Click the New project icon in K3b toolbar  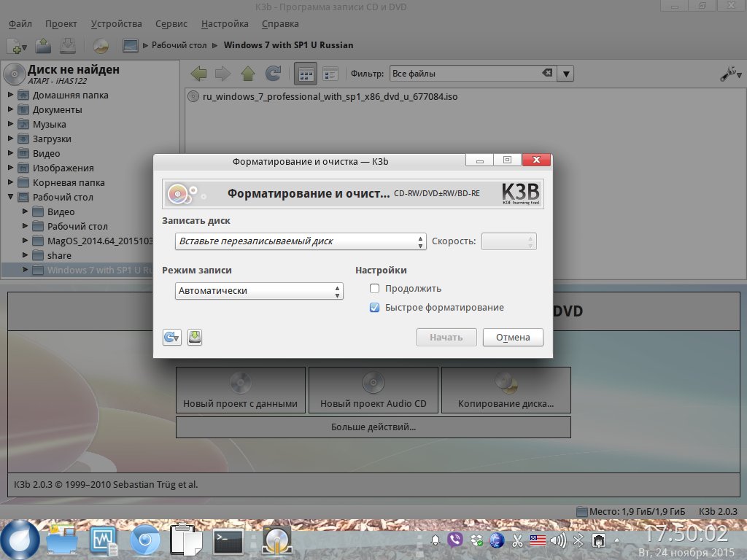(17, 46)
